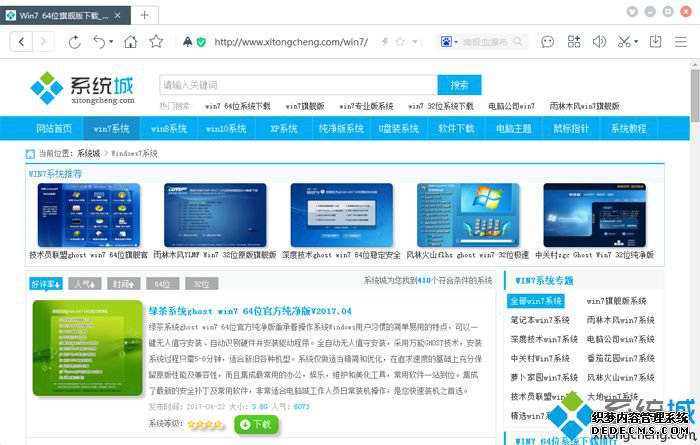The width and height of the screenshot is (700, 445).
Task: Open XP系统 in the nav bar
Action: [283, 129]
